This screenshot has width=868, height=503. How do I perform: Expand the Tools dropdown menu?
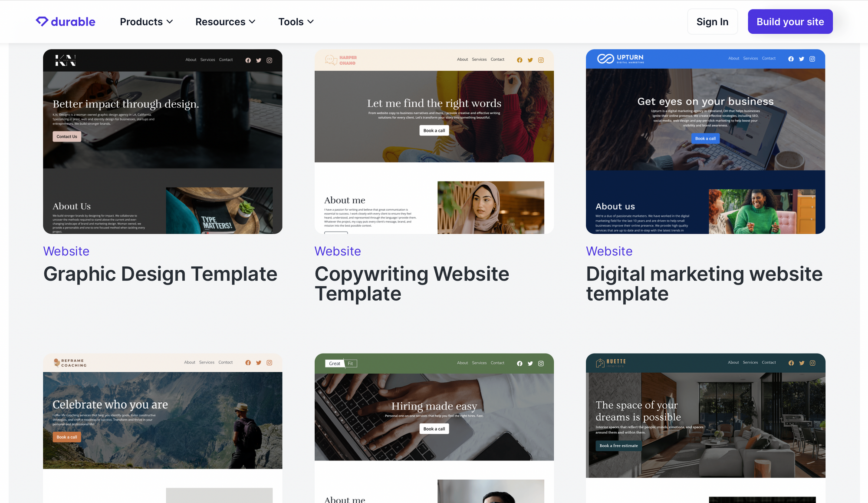[x=296, y=22]
